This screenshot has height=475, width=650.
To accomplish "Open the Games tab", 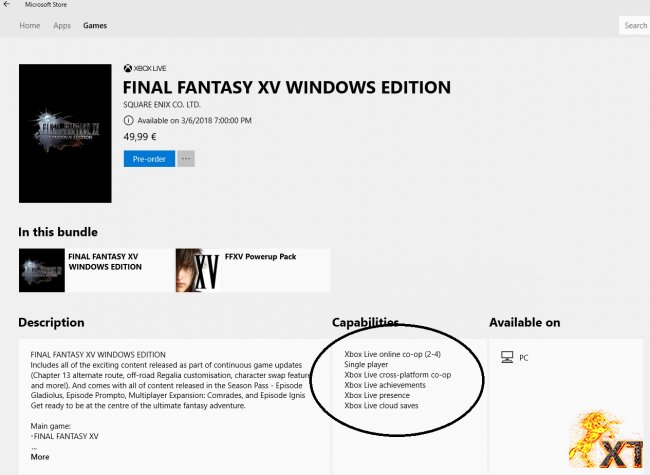I will [95, 25].
